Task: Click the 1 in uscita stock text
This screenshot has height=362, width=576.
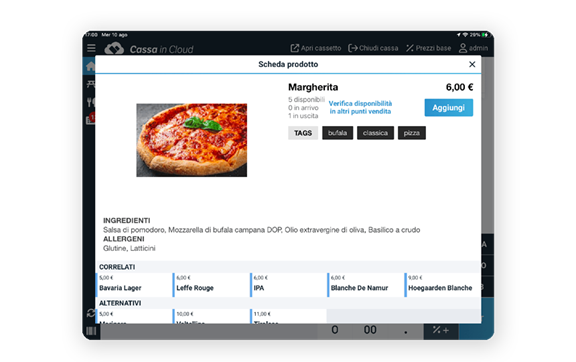Action: (303, 116)
